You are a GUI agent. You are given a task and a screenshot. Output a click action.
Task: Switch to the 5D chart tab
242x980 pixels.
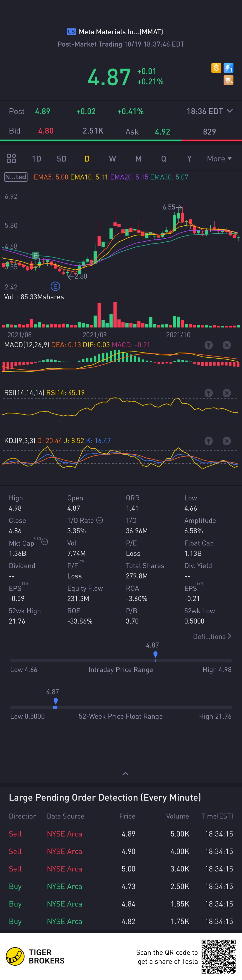[x=62, y=159]
